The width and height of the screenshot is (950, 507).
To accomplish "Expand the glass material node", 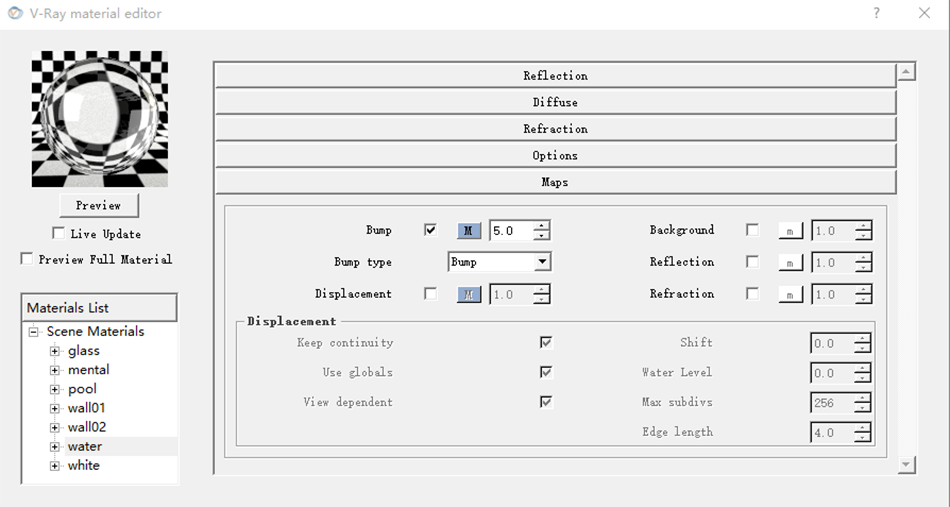I will 55,351.
